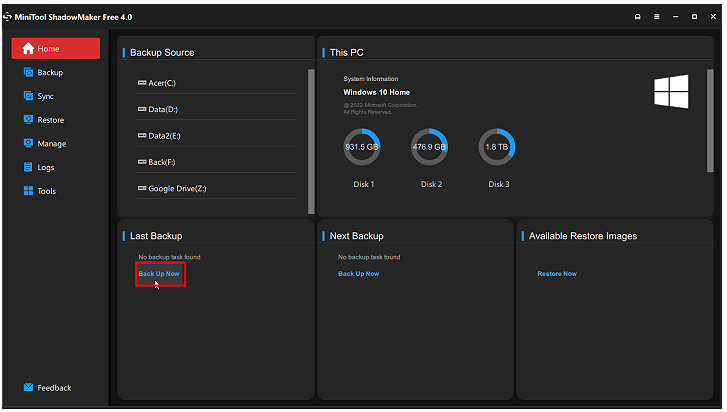Viewport: 727px width, 412px height.
Task: Click Back Up Now under Next Backup
Action: tap(358, 273)
